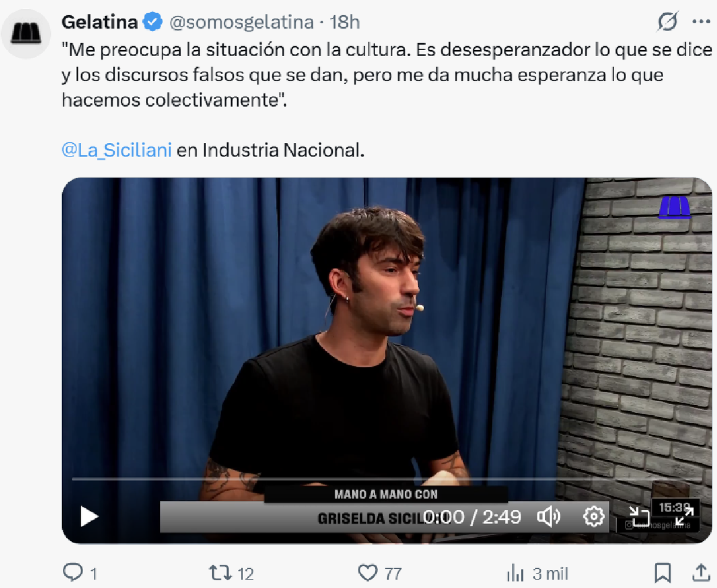Like the tweet using the heart icon

(369, 572)
